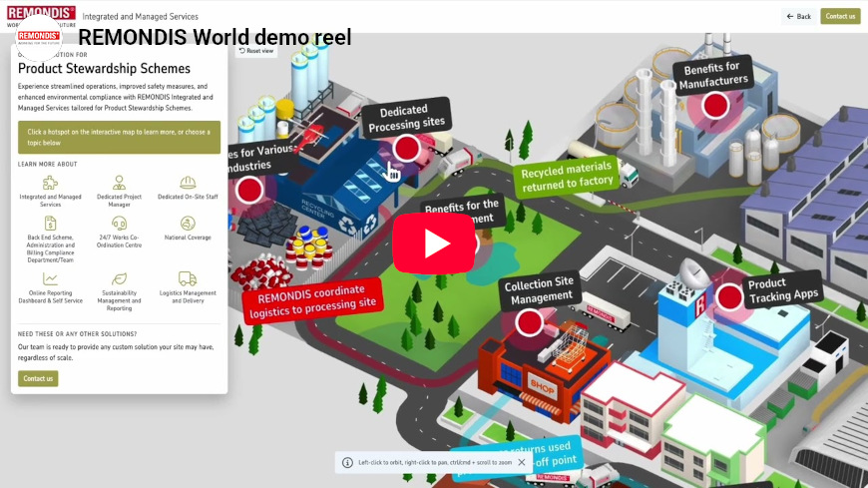Open Back End Scheme Administration topic icon
Image resolution: width=868 pixels, height=488 pixels.
[x=50, y=224]
